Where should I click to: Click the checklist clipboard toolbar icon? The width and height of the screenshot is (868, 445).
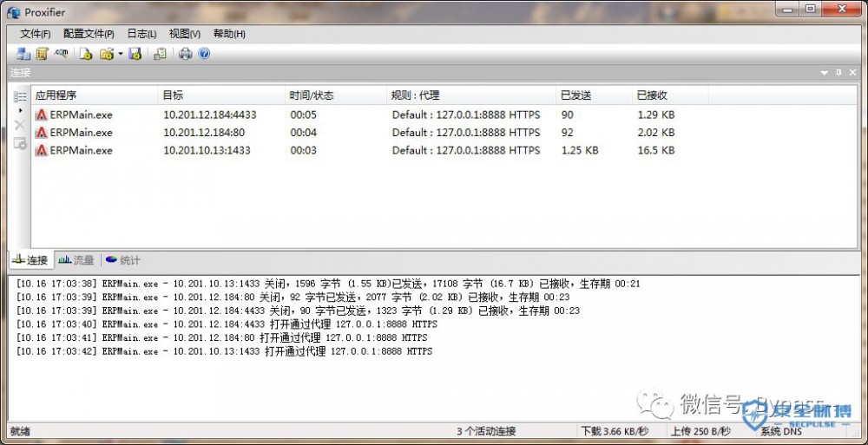coord(161,54)
